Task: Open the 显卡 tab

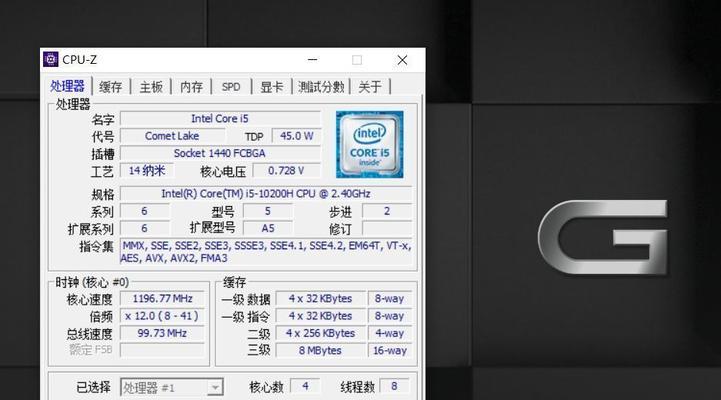Action: (271, 87)
